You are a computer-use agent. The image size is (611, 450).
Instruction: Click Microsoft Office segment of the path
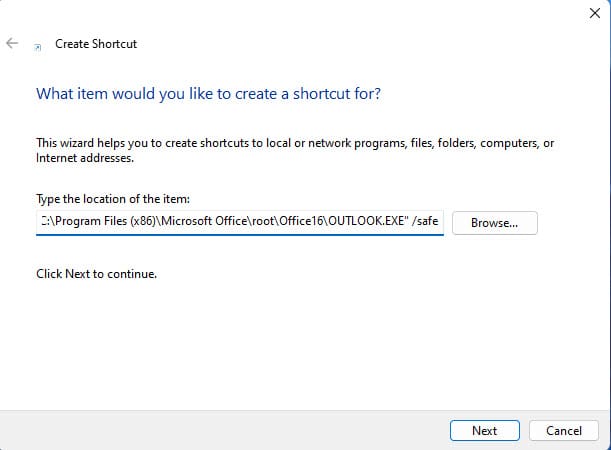[x=205, y=221]
